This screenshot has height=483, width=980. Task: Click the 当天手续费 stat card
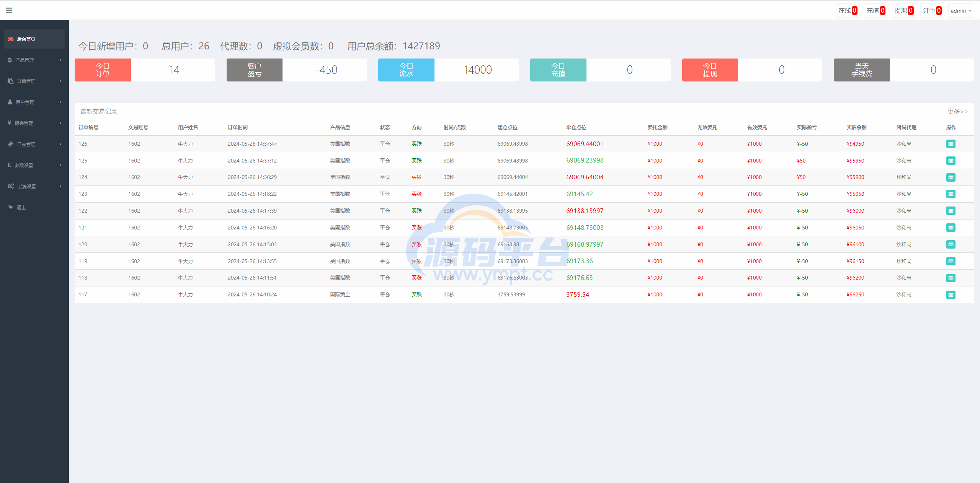[862, 70]
